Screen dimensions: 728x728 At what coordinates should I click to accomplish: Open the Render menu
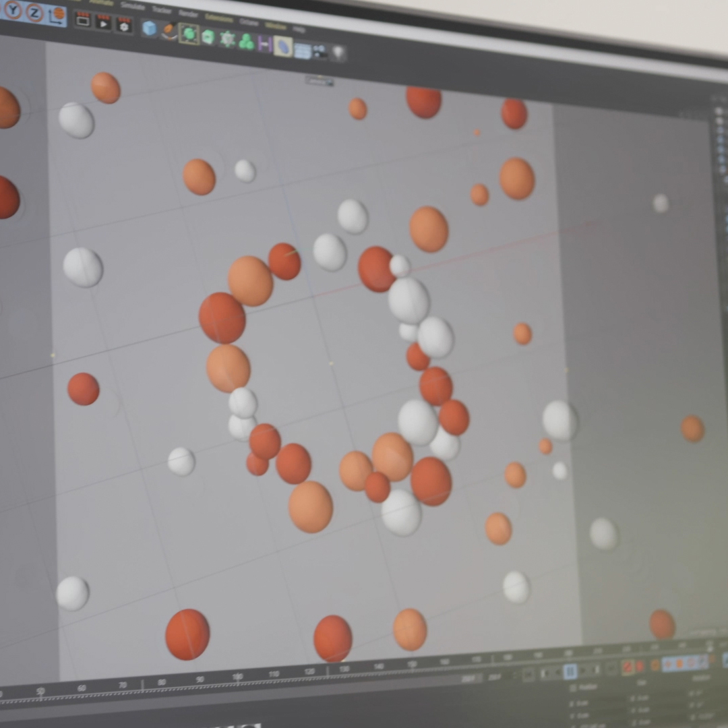188,14
